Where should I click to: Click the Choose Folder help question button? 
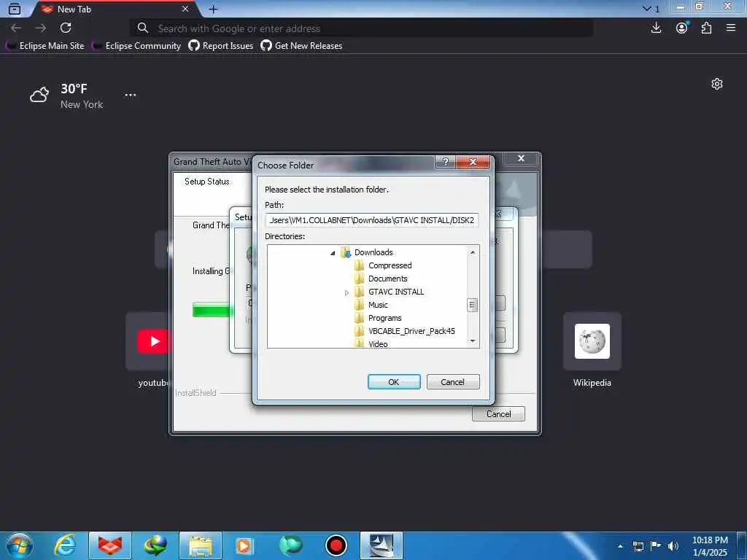pyautogui.click(x=446, y=162)
